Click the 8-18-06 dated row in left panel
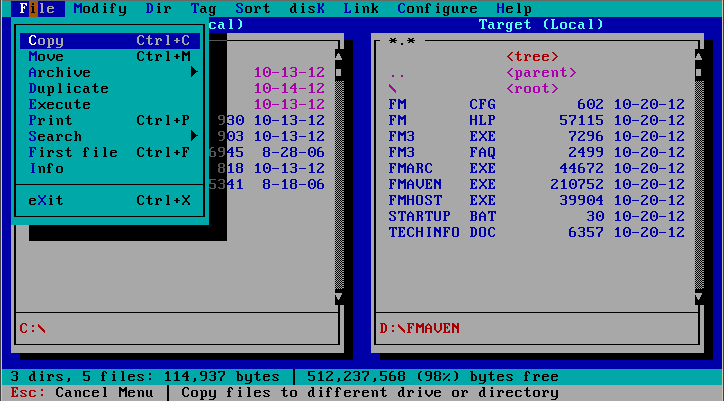 tap(267, 184)
